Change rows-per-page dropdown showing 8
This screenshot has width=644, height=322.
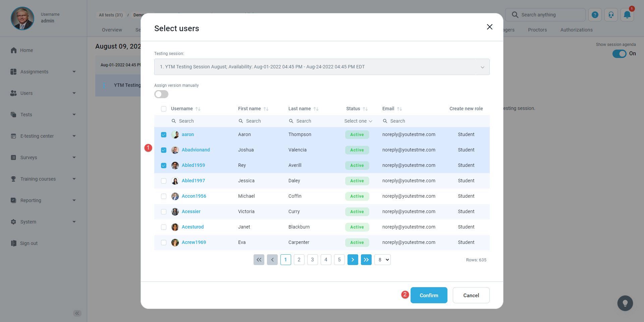point(382,260)
